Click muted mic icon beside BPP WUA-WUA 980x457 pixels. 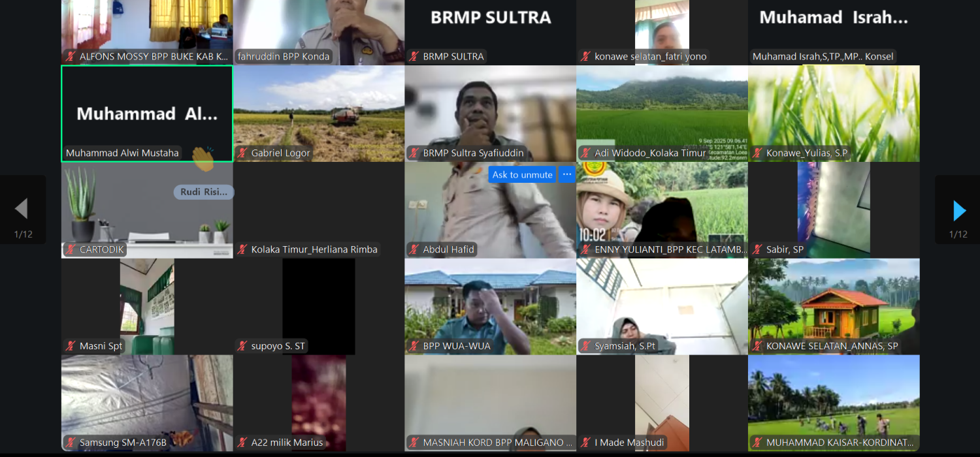414,347
